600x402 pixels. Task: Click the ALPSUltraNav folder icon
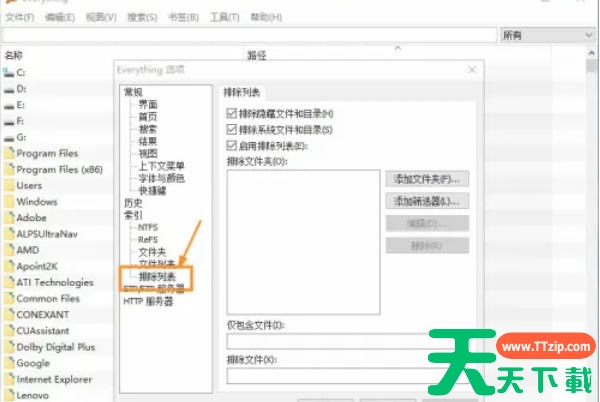(x=9, y=234)
